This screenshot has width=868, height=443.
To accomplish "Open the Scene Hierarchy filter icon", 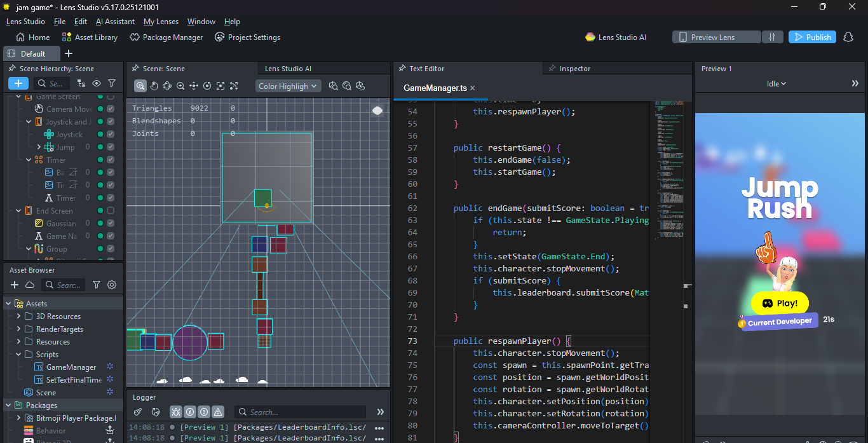I will tap(112, 83).
